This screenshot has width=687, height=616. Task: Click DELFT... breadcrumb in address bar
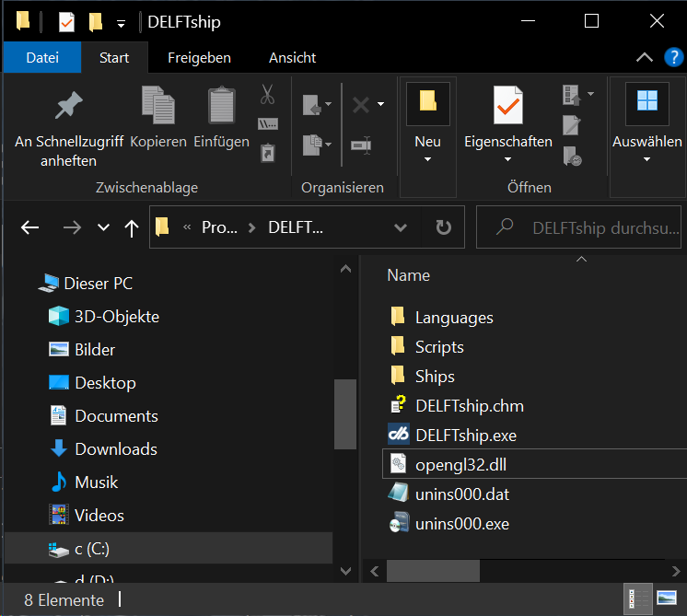[296, 227]
